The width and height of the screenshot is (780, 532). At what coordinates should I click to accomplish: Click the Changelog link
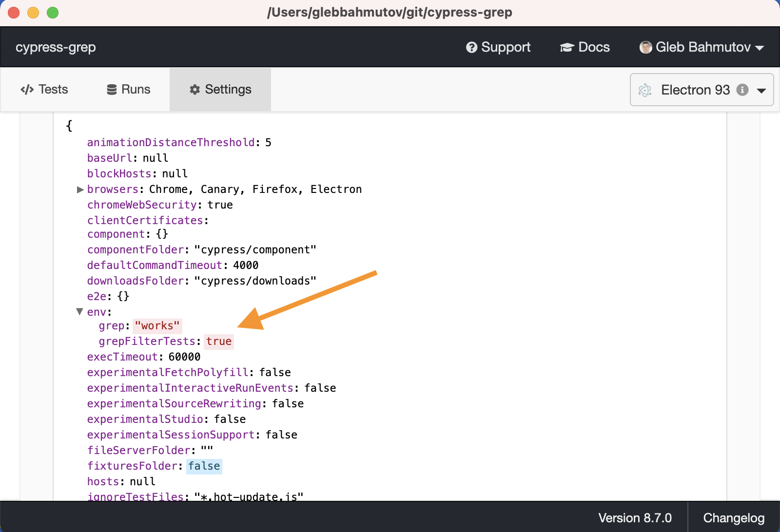(x=734, y=518)
